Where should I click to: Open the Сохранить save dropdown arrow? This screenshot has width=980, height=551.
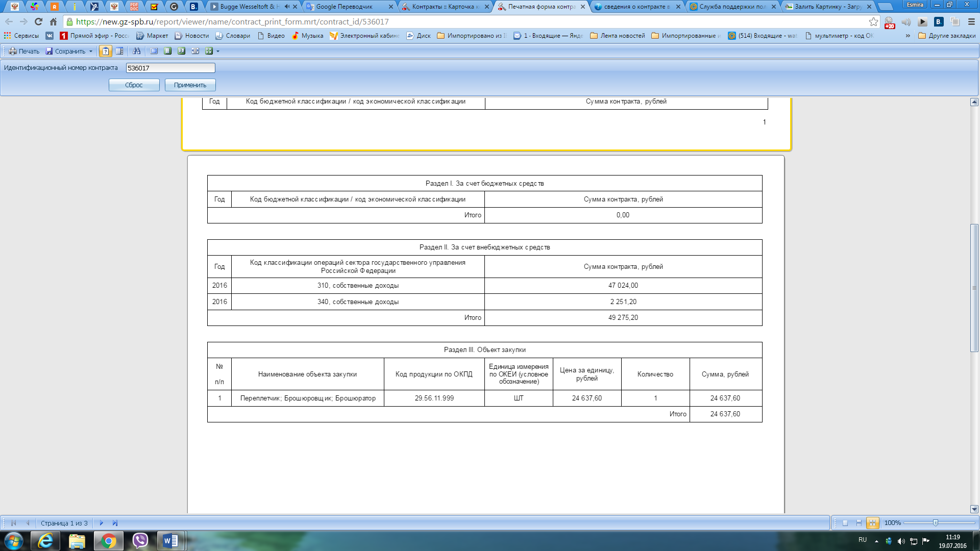click(91, 52)
